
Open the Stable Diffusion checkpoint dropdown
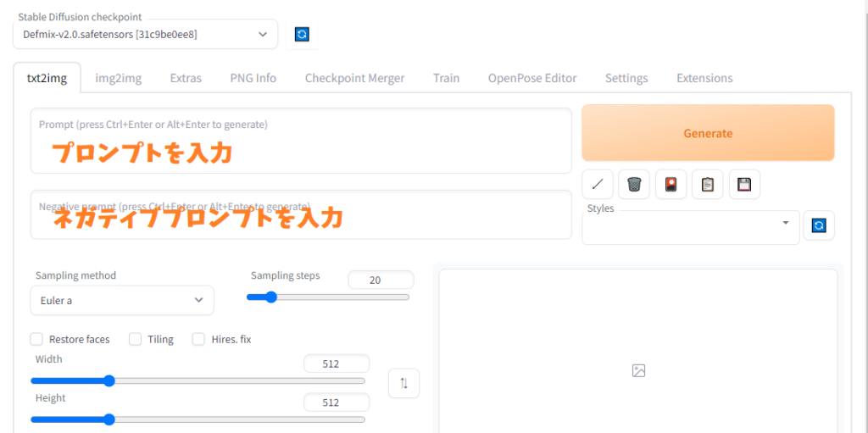(145, 34)
